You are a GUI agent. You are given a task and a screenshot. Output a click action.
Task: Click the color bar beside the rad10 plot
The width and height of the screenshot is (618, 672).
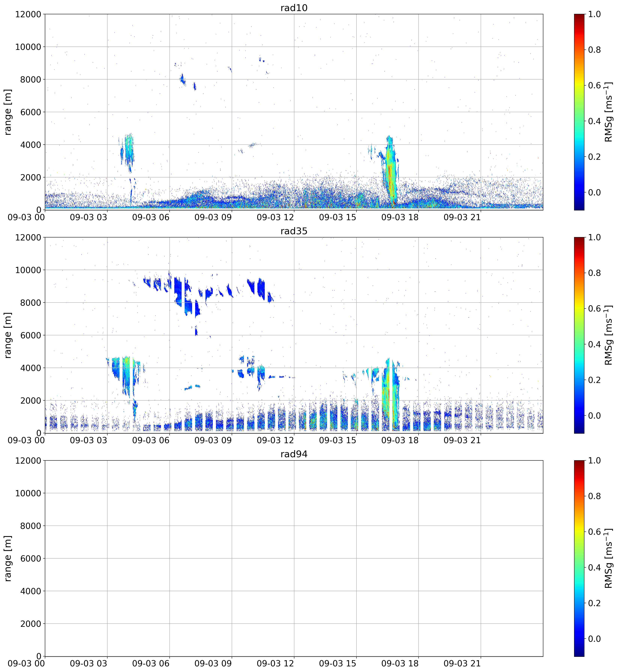point(579,112)
